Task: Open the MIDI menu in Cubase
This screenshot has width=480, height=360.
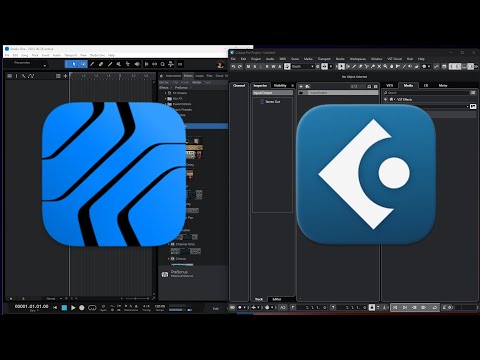Action: (x=283, y=59)
